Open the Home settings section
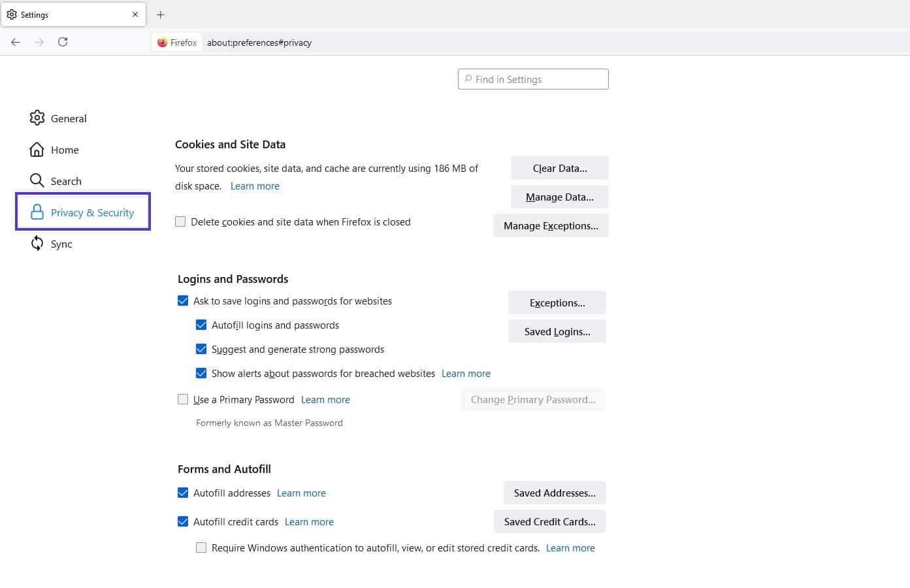The width and height of the screenshot is (910, 588). pos(64,150)
